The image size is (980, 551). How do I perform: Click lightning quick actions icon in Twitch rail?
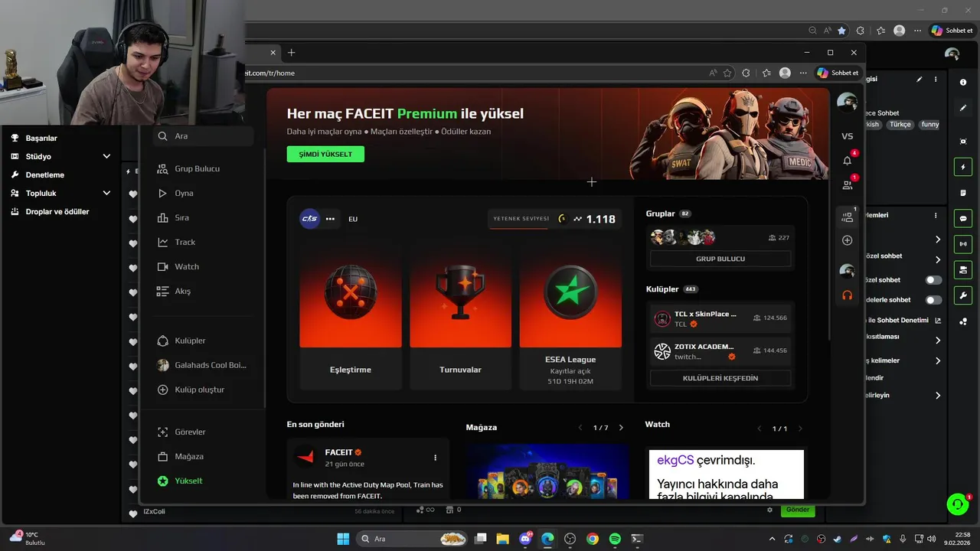(x=963, y=167)
